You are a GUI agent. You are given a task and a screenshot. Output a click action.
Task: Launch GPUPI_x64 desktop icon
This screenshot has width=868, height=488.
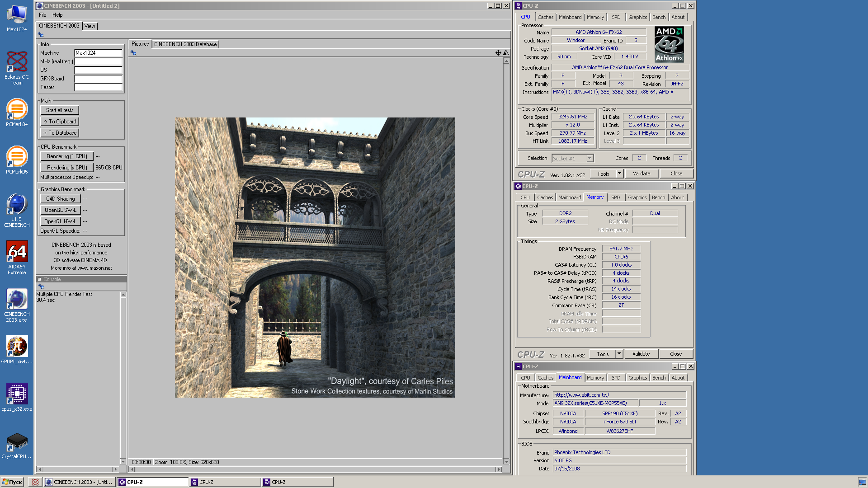(x=17, y=350)
